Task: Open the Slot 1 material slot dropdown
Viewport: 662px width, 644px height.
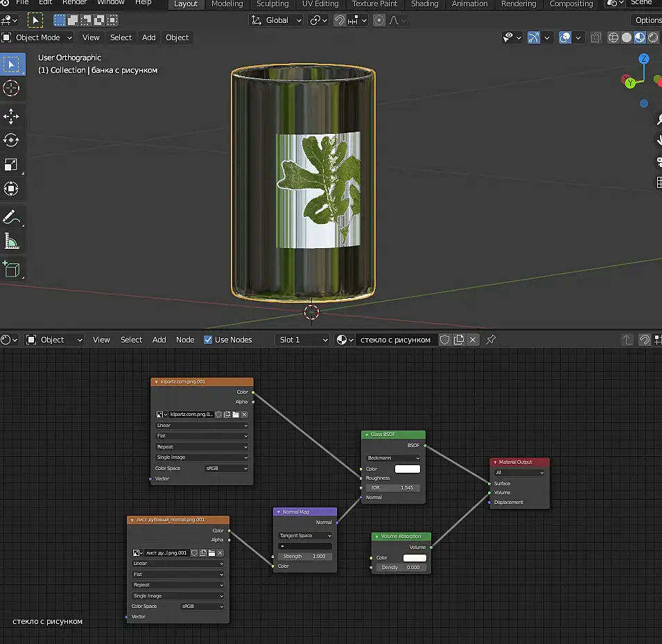Action: 302,340
